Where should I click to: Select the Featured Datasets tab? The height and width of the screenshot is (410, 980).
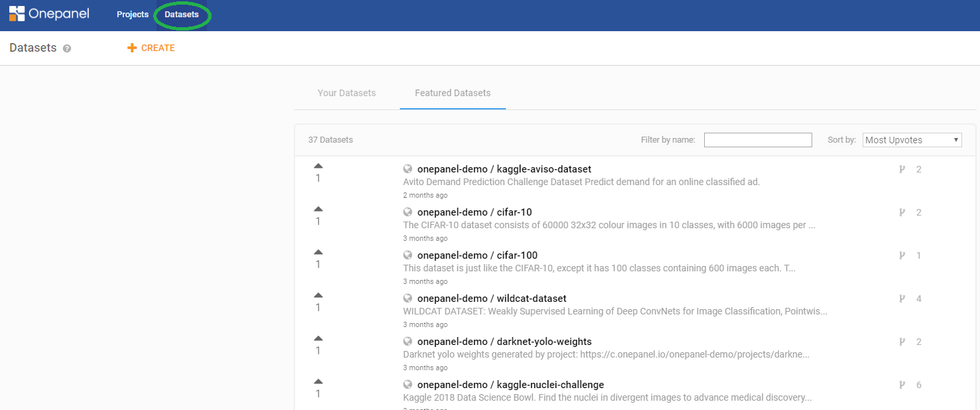point(453,93)
